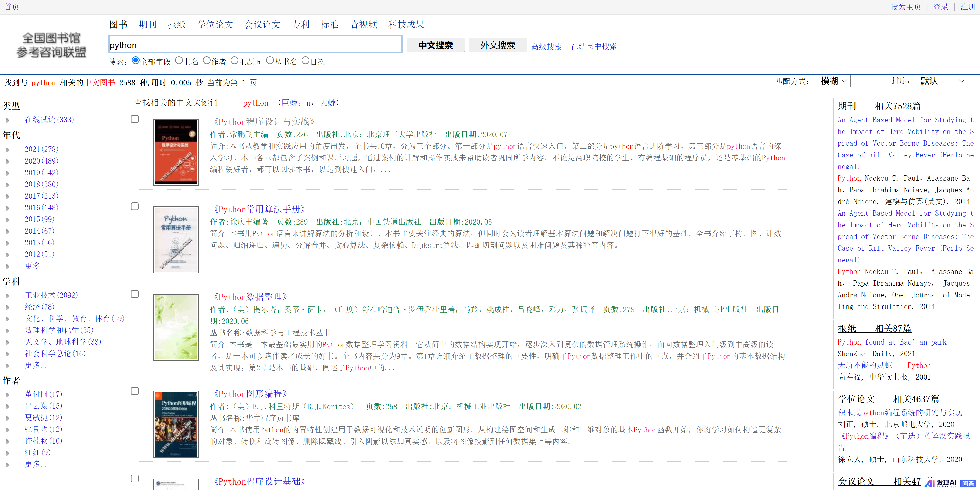
Task: Open book title 《Python数据整理》
Action: coord(250,297)
